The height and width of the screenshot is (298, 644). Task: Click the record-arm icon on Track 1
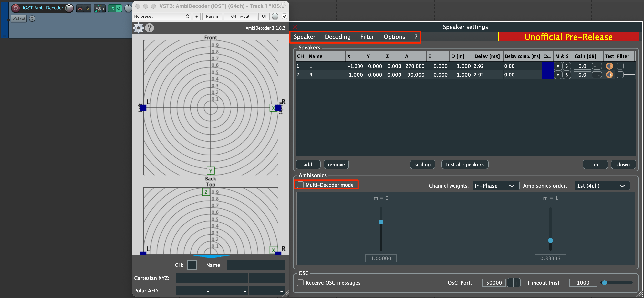click(x=16, y=8)
